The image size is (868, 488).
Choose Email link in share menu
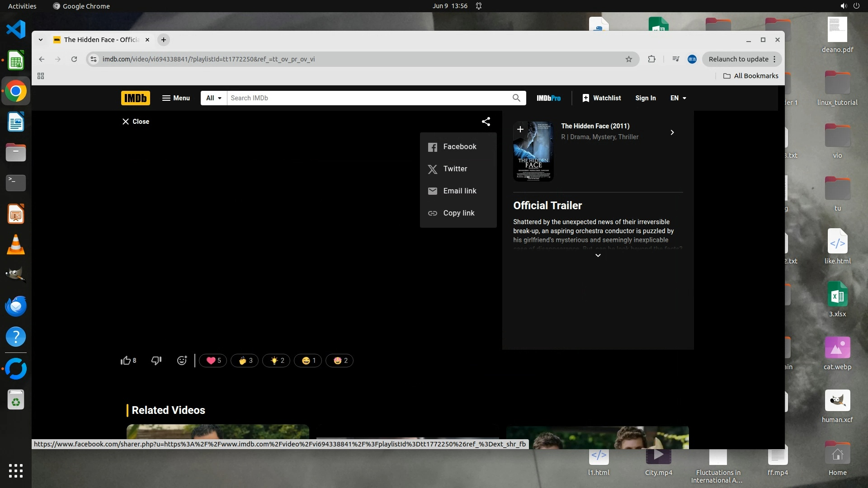point(459,191)
